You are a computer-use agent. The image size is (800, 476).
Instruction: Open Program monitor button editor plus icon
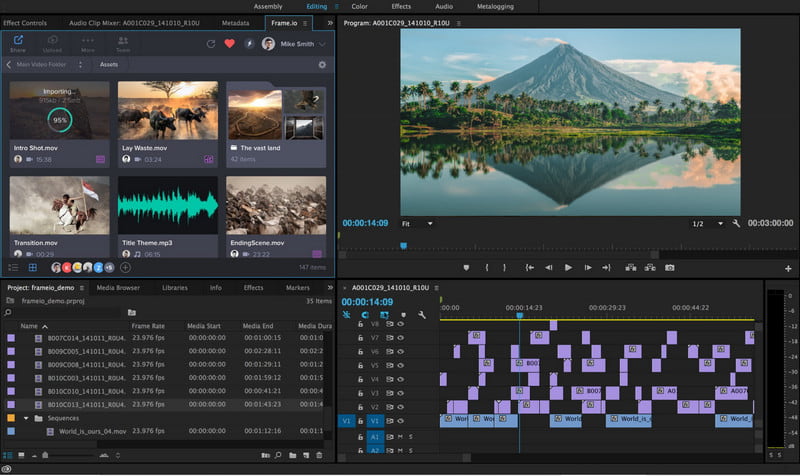click(x=788, y=268)
